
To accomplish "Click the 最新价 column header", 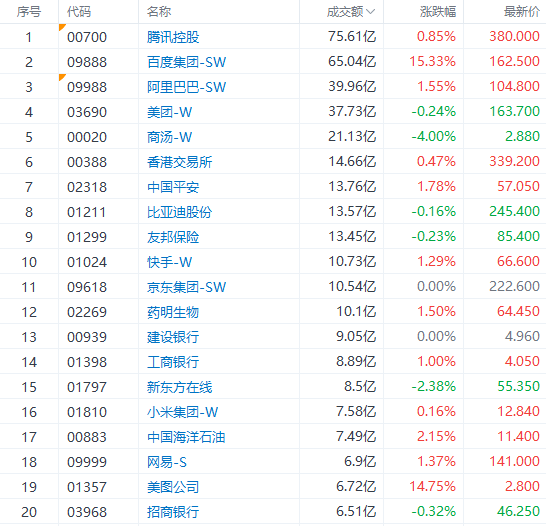I will pos(521,12).
